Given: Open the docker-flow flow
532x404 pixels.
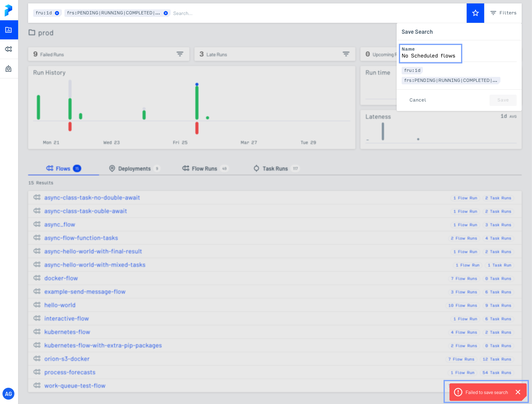Looking at the screenshot, I should [61, 278].
